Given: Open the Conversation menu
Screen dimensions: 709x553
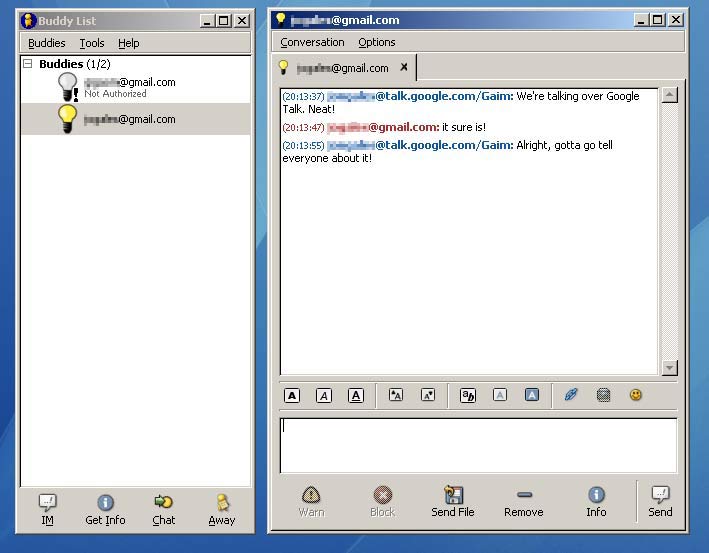Looking at the screenshot, I should coord(312,42).
